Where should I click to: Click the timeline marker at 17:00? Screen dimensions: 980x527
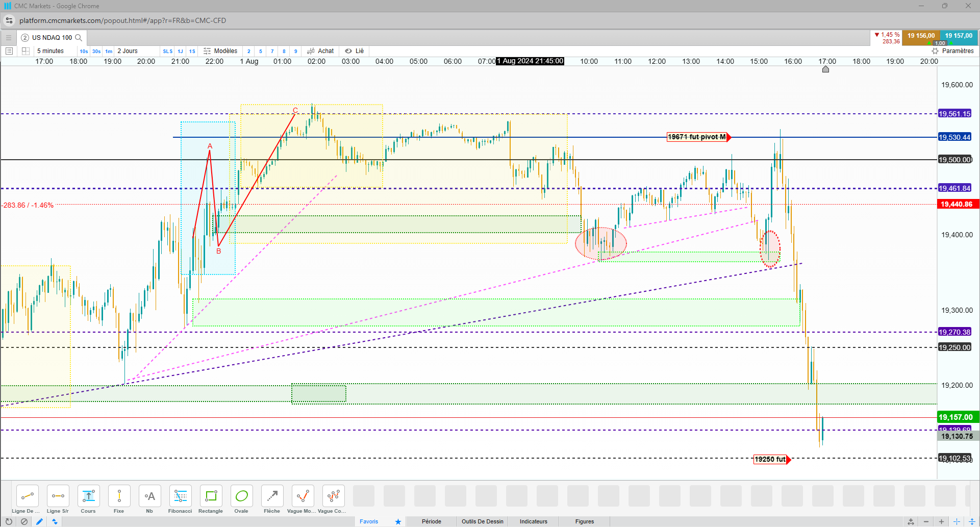pos(825,69)
